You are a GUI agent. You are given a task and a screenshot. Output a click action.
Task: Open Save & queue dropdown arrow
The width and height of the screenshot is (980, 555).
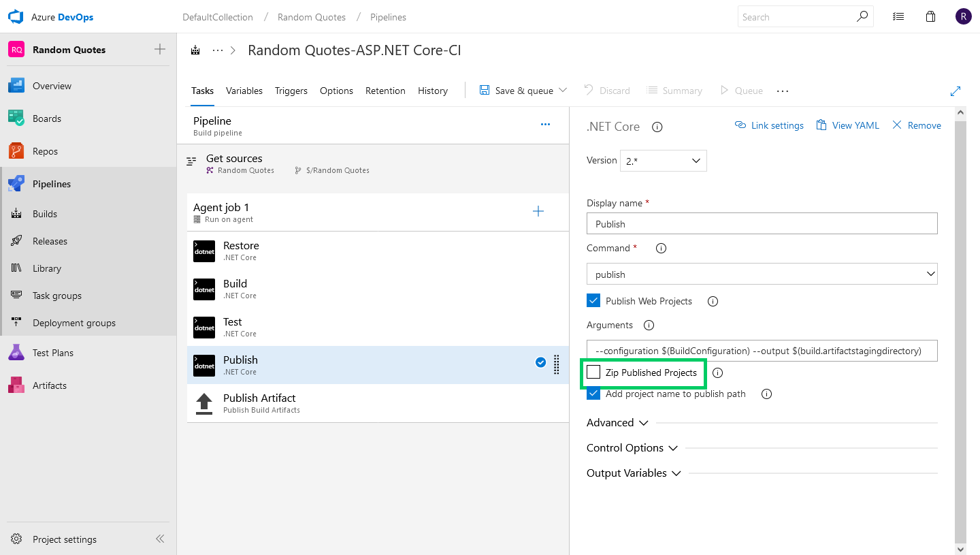pos(563,90)
